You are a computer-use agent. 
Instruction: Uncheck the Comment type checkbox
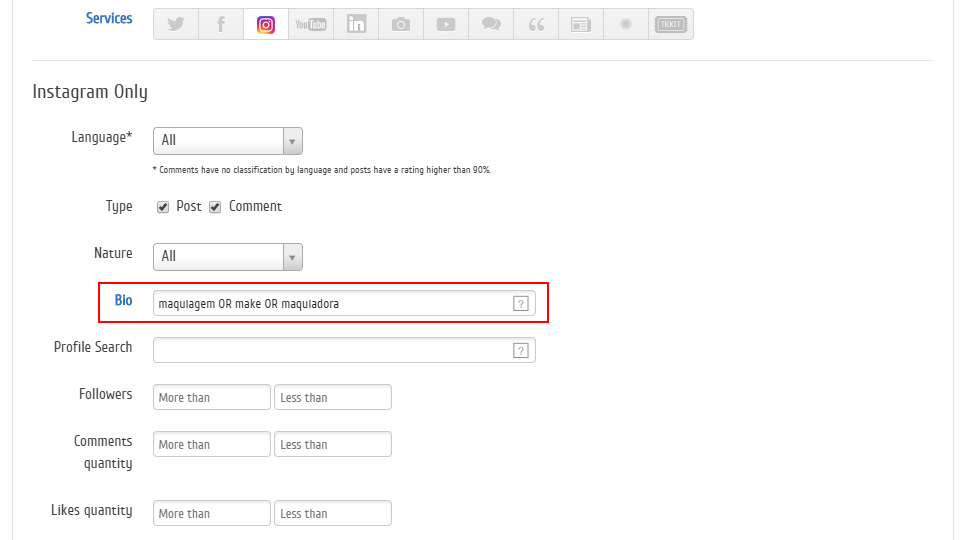215,207
